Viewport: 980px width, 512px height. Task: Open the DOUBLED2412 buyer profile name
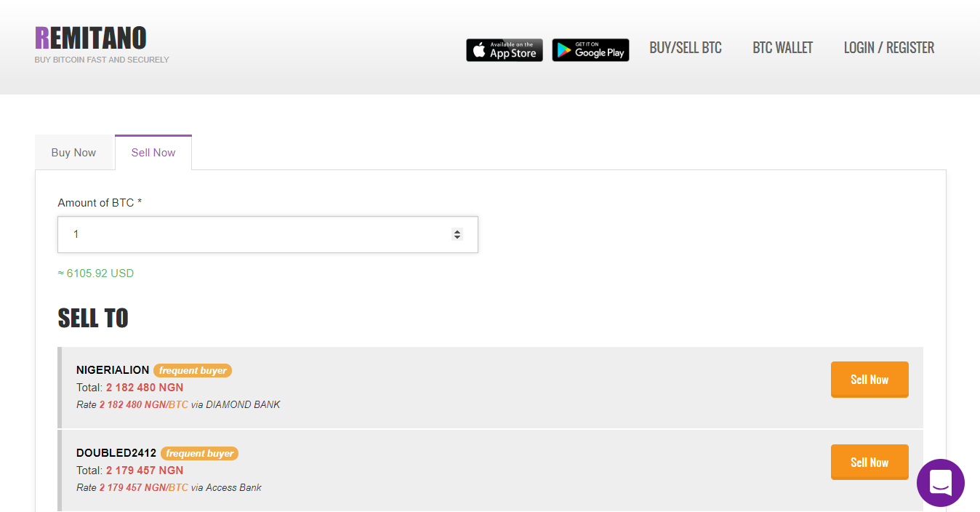[116, 453]
